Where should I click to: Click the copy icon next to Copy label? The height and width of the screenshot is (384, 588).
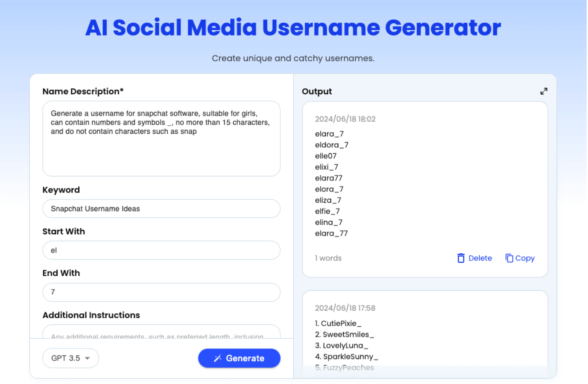[508, 258]
